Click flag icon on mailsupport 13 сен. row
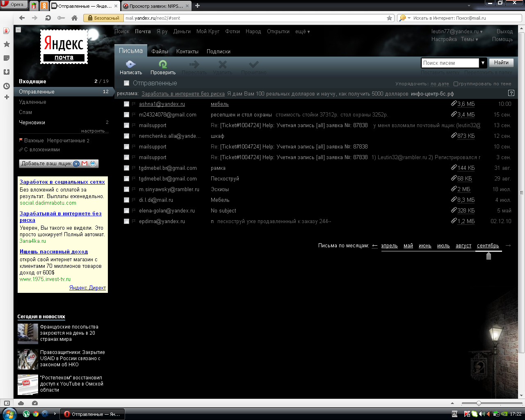Viewport: 525px width, 420px height. [134, 125]
